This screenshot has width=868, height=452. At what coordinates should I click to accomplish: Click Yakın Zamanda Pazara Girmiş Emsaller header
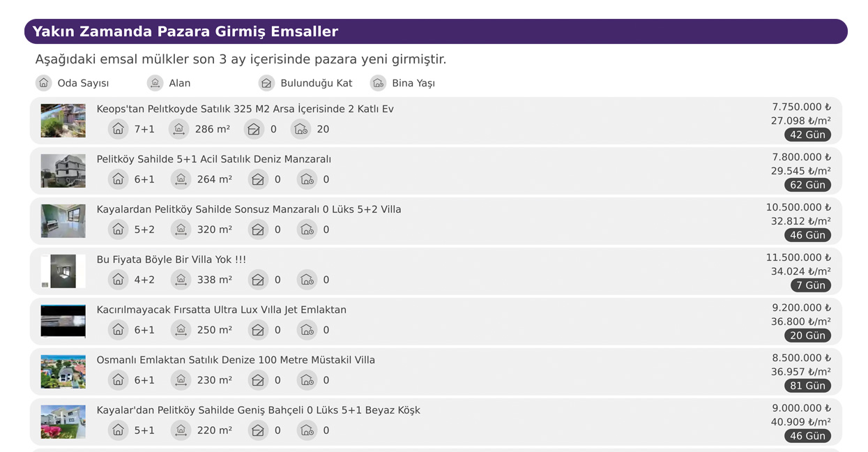(x=185, y=31)
